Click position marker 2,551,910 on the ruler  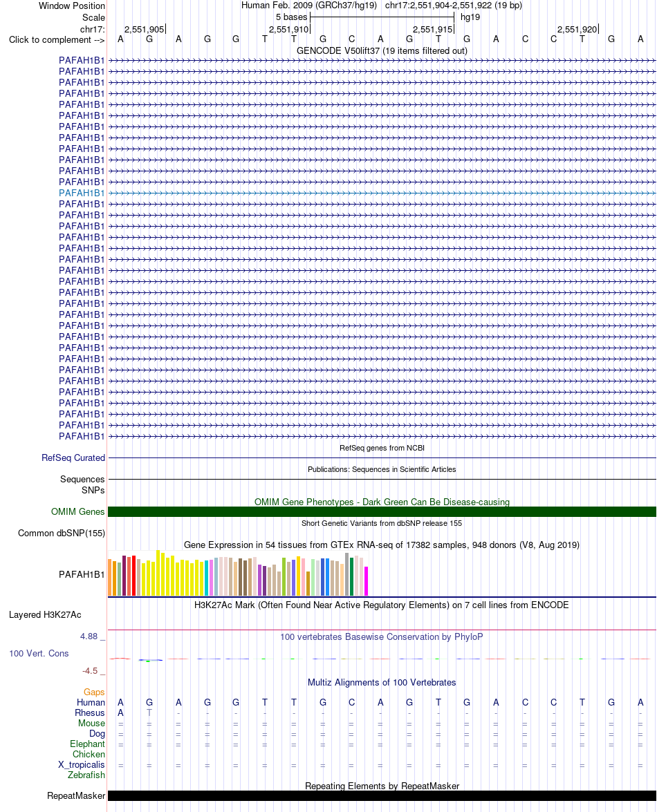point(288,30)
